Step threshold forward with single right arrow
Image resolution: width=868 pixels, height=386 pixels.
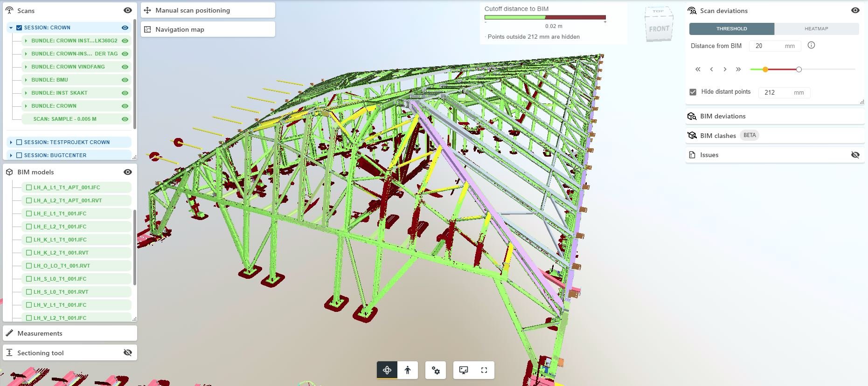pyautogui.click(x=725, y=69)
